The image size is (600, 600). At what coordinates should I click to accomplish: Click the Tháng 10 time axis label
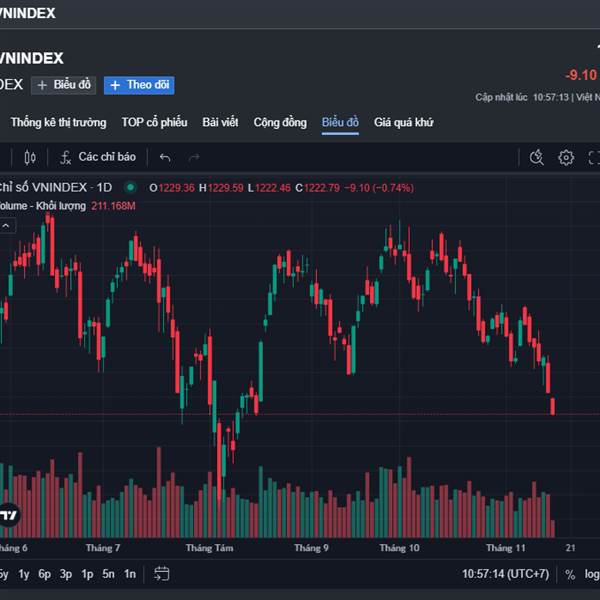(x=399, y=548)
